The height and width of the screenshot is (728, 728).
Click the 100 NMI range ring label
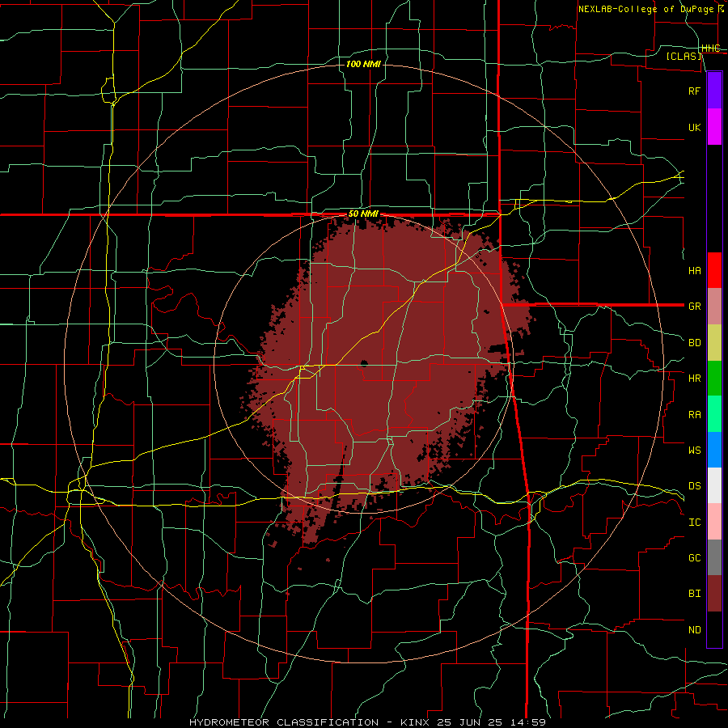point(363,64)
